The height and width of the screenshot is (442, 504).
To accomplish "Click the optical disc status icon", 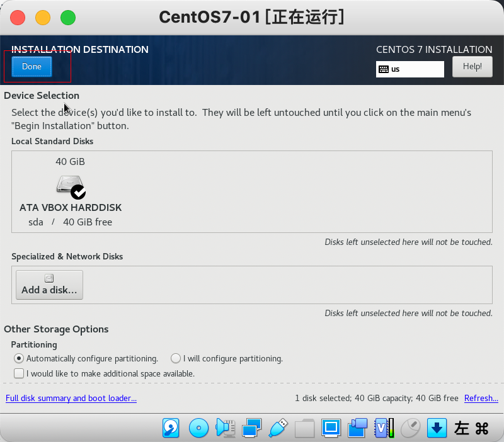I will click(198, 428).
